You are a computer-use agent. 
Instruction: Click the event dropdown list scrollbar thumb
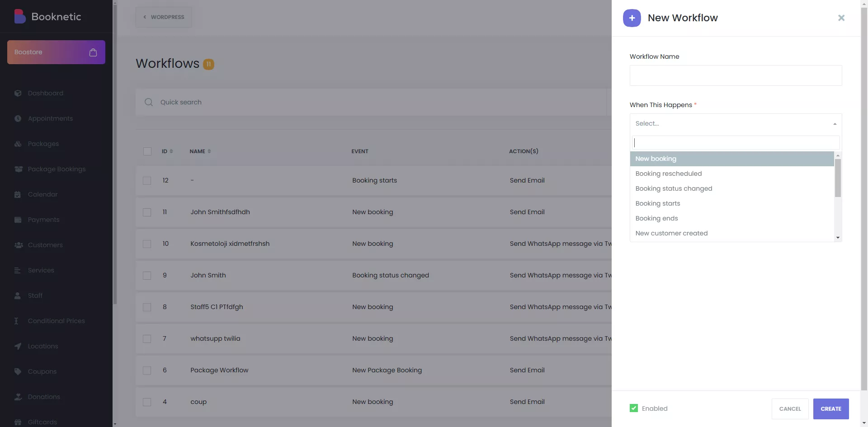tap(838, 178)
